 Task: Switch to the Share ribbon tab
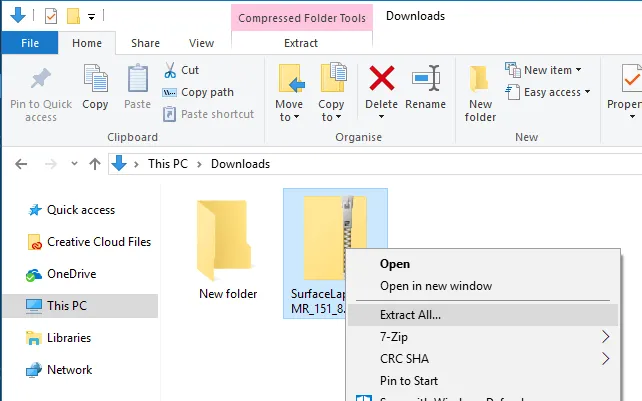point(145,43)
